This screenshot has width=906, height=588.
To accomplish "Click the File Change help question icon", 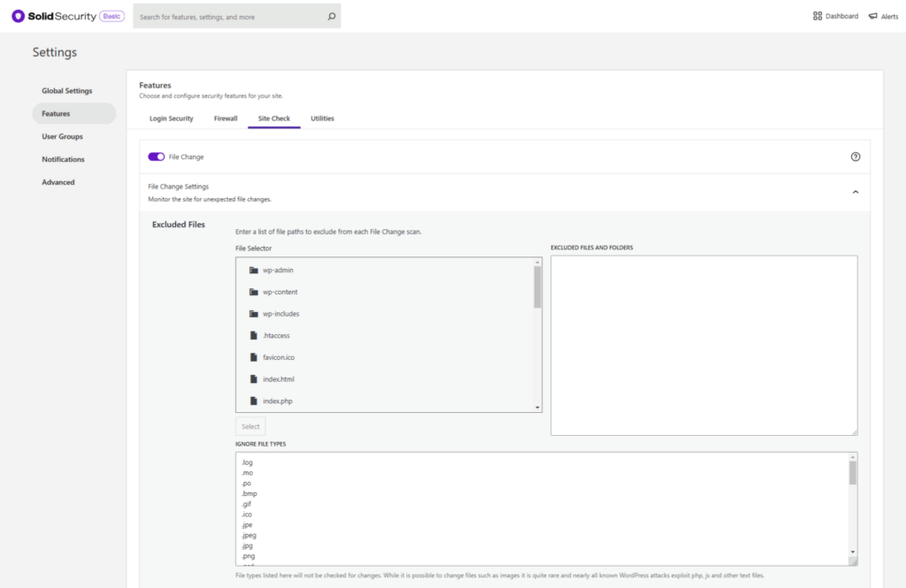I will click(855, 157).
